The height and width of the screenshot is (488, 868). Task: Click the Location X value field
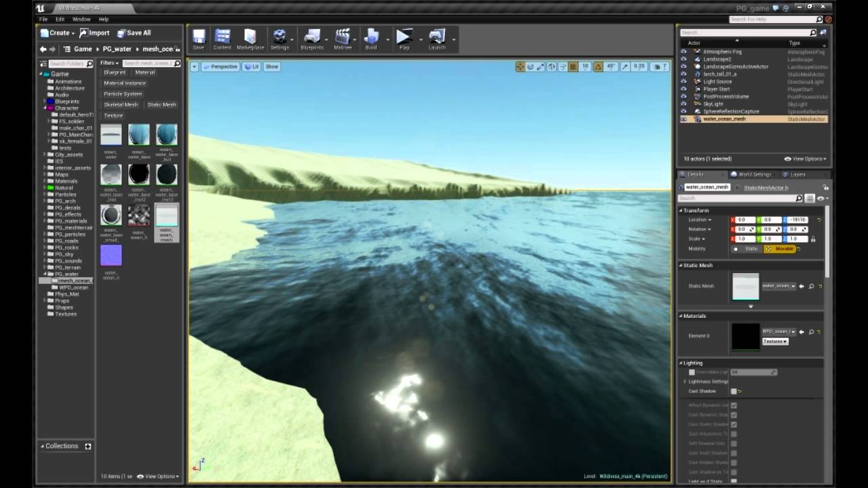[x=745, y=220]
